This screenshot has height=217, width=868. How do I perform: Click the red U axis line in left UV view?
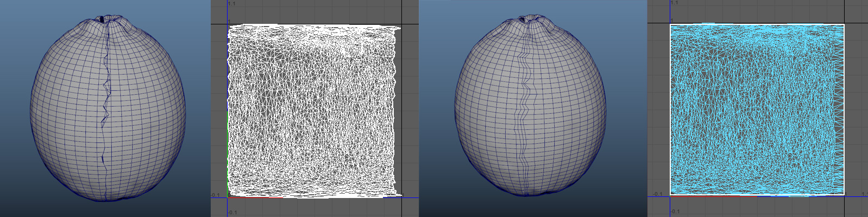pos(255,197)
